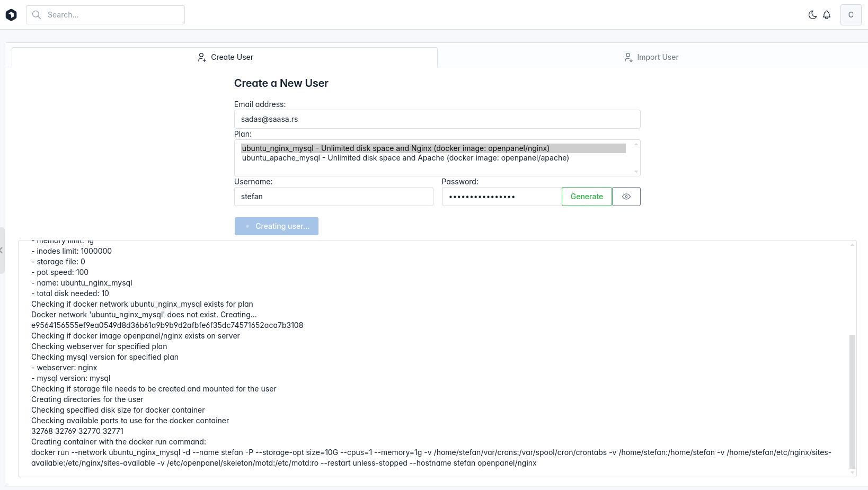Viewport: 868px width, 490px height.
Task: Click the Username field containing stefan
Action: click(x=334, y=197)
